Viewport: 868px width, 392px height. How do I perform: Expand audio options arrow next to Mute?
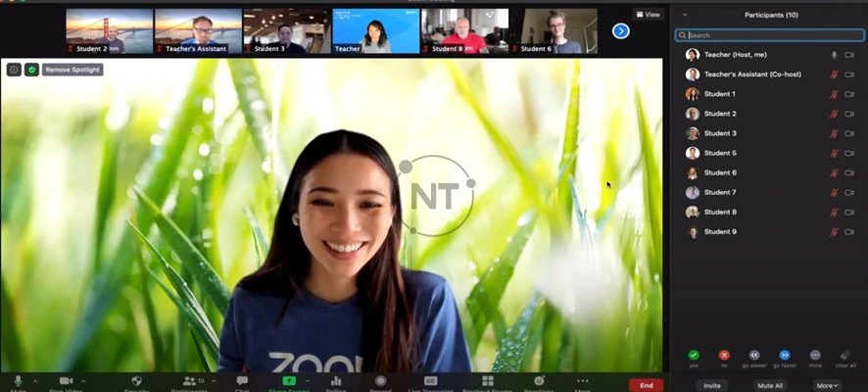pyautogui.click(x=35, y=380)
